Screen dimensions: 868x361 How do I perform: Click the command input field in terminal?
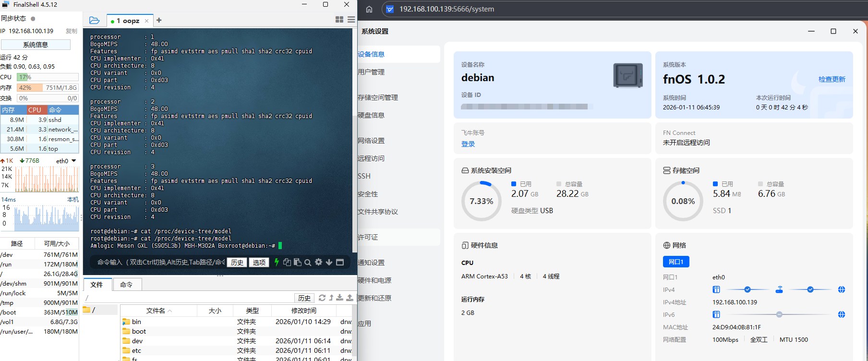click(161, 262)
